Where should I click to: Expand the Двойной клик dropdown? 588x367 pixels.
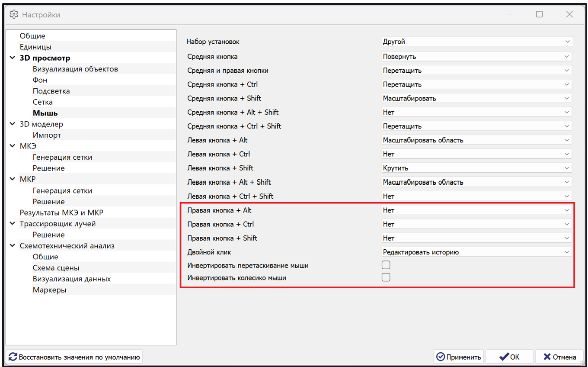click(x=477, y=252)
